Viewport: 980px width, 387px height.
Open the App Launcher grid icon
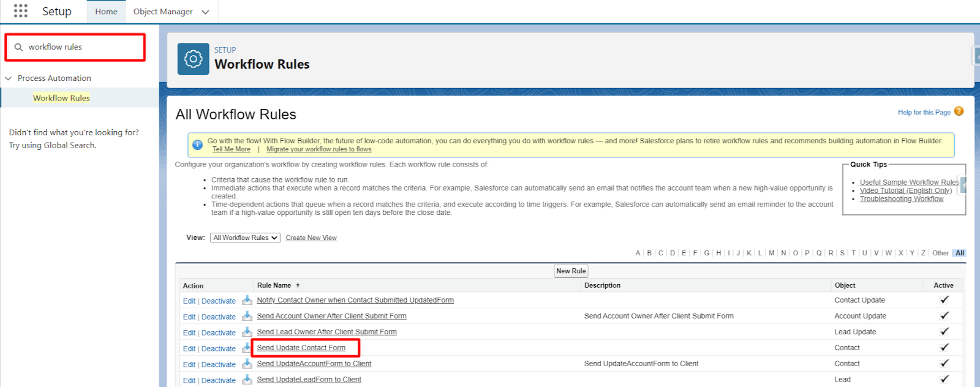tap(21, 11)
